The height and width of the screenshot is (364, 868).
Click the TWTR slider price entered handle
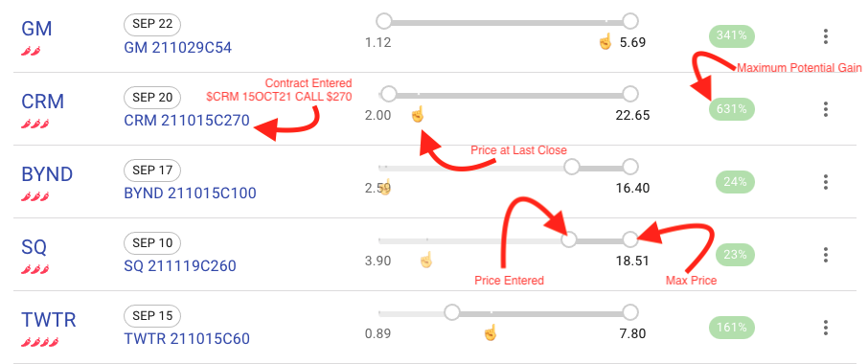452,312
